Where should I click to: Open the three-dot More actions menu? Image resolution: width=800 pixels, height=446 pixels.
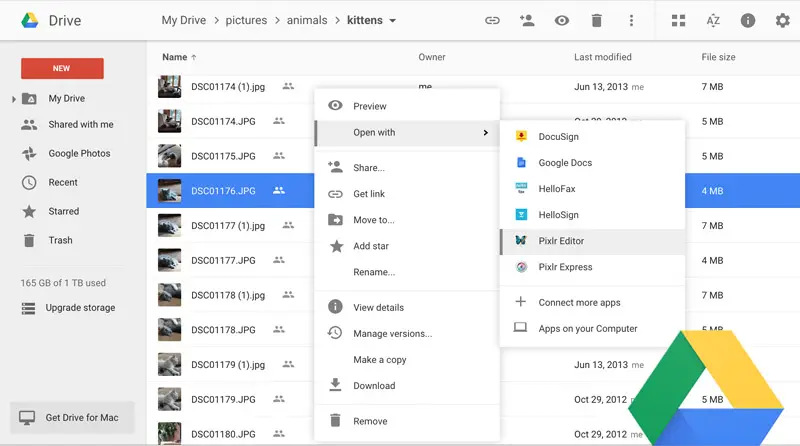(x=631, y=20)
